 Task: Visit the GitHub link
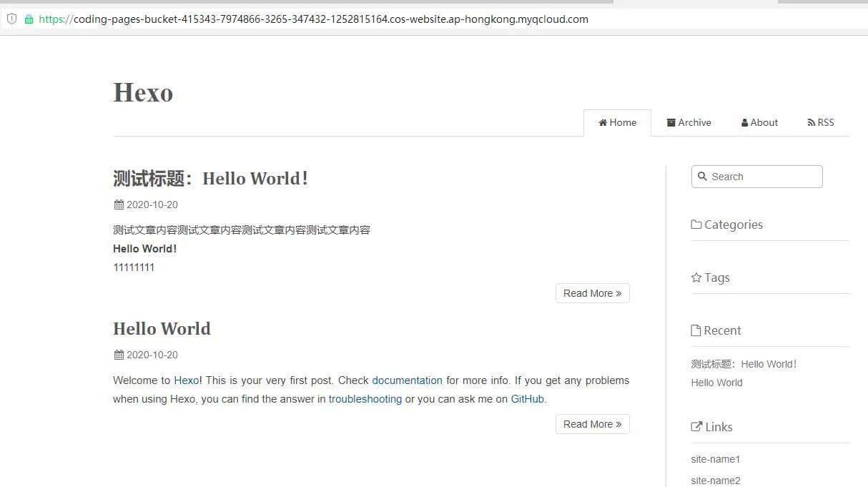528,399
